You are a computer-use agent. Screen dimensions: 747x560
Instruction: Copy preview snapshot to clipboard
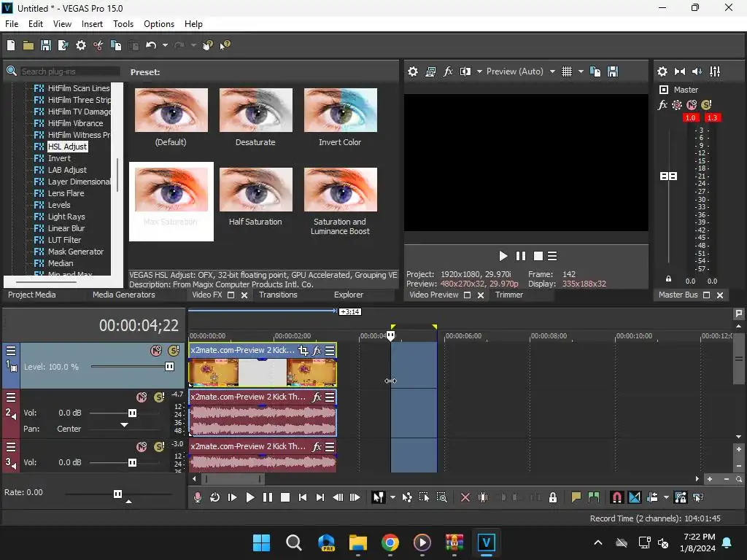point(595,71)
